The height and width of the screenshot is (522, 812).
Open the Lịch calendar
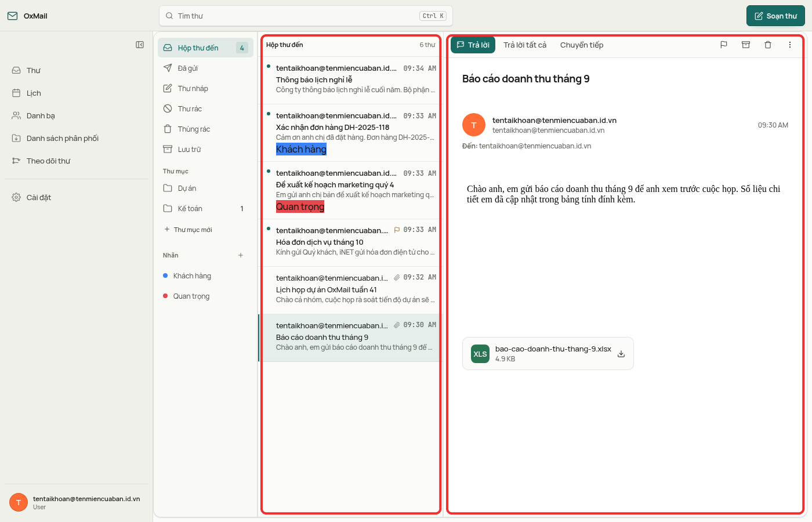pos(77,93)
